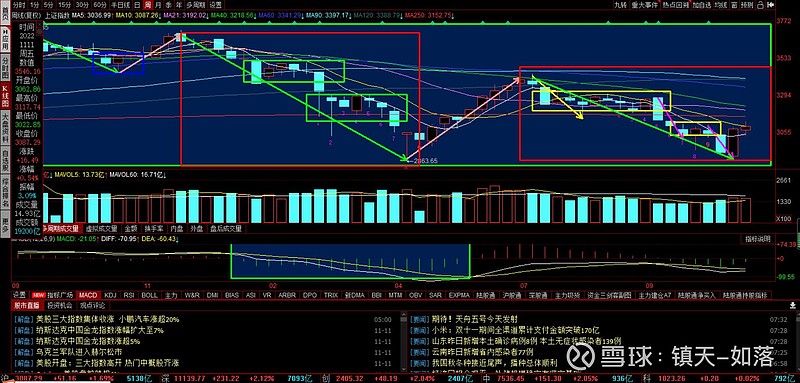The image size is (800, 383).
Task: Open the 设置 settings next to period tabs
Action: (x=216, y=5)
